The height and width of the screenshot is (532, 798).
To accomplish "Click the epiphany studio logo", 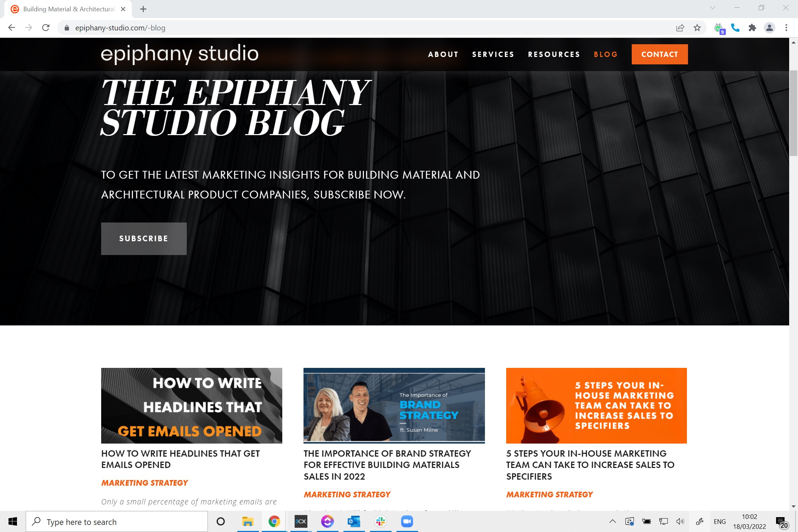I will (180, 54).
